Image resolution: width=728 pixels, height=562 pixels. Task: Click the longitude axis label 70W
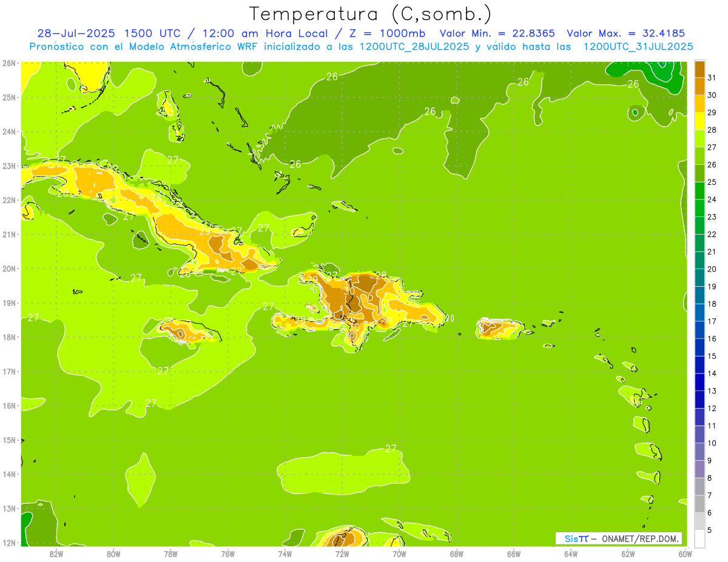click(399, 554)
